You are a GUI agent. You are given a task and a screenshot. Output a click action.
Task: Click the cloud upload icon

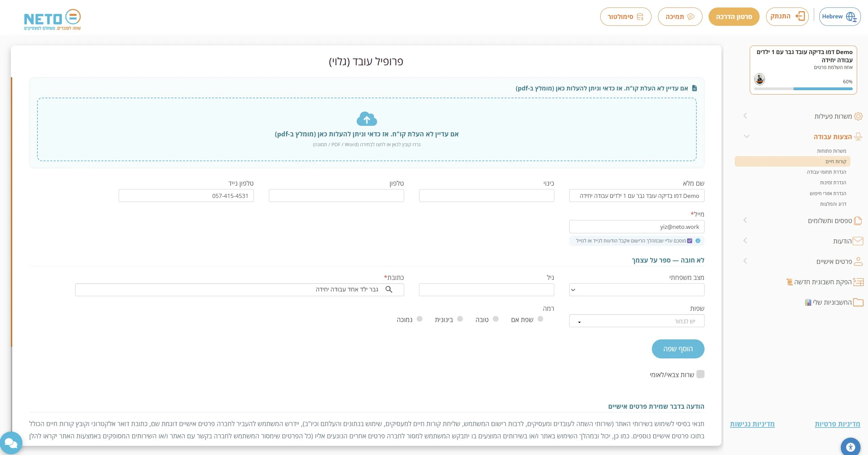(367, 119)
